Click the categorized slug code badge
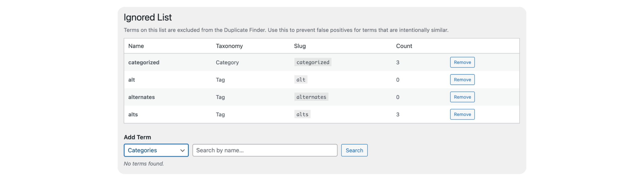Image resolution: width=644 pixels, height=181 pixels. tap(313, 62)
